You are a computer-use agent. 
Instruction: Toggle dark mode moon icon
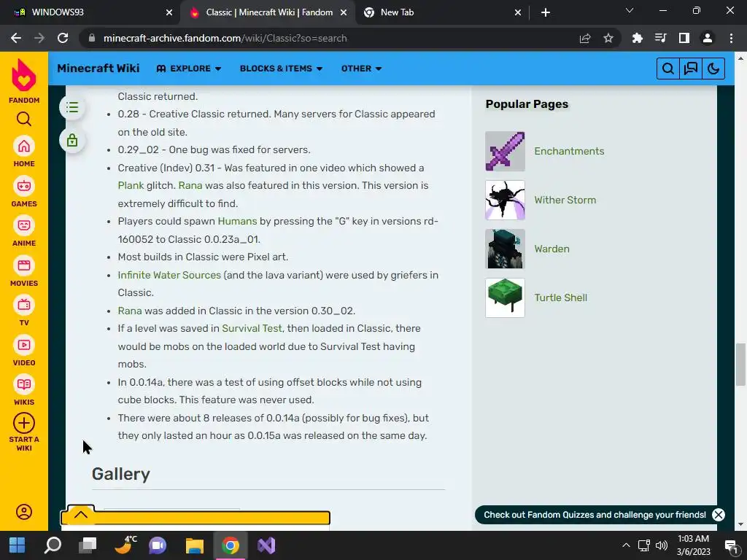713,69
